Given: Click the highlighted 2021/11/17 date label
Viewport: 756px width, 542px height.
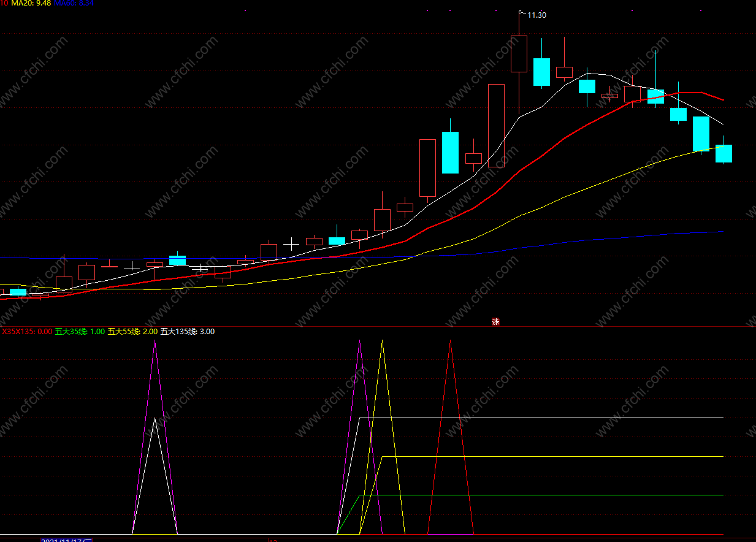Looking at the screenshot, I should 66,540.
